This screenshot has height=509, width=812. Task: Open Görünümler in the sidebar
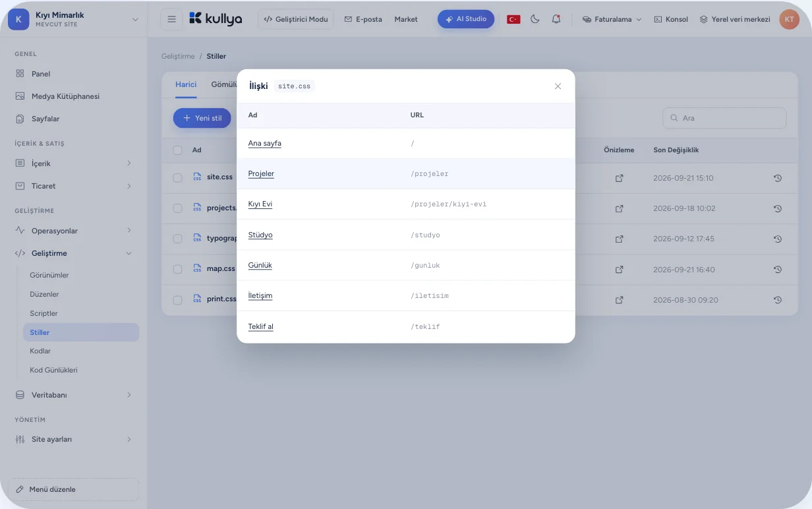pyautogui.click(x=49, y=275)
